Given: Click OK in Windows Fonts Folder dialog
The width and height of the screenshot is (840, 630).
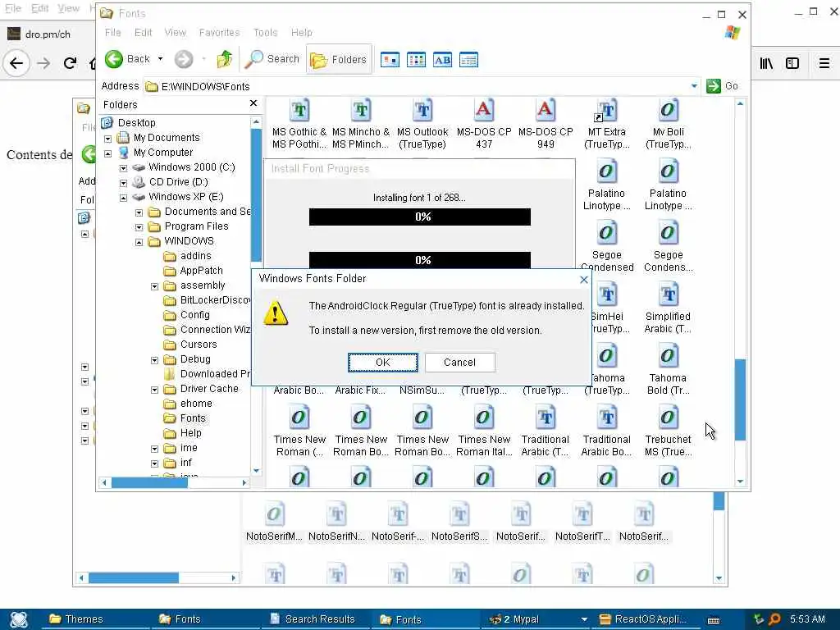Looking at the screenshot, I should pos(382,362).
